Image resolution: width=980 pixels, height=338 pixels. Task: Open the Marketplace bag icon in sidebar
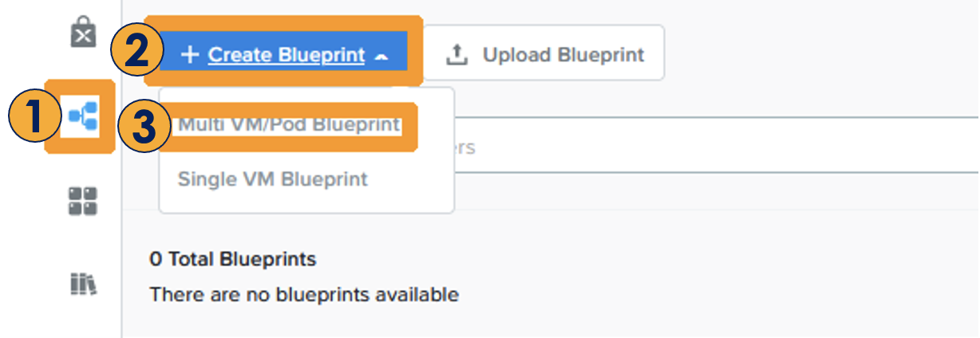[83, 33]
